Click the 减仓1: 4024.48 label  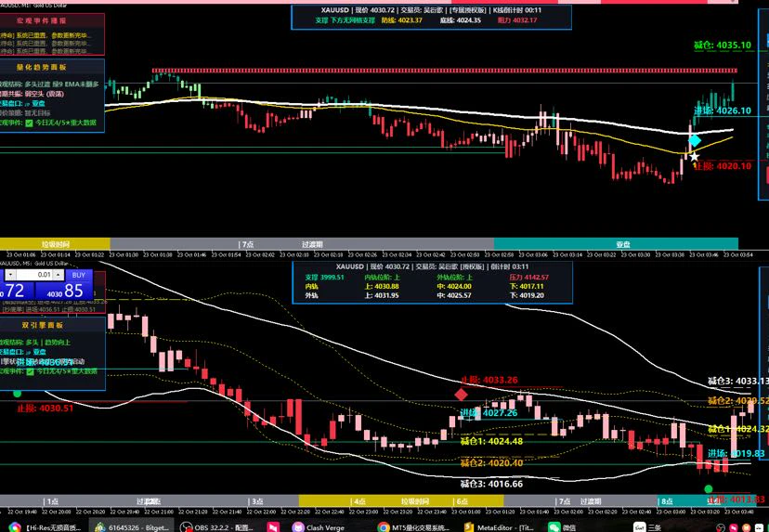pos(491,441)
